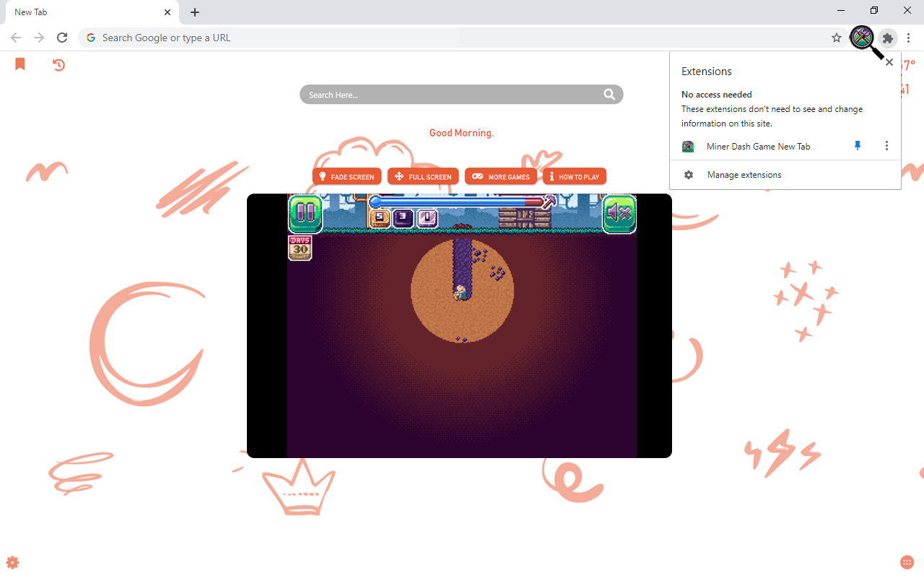Go back to the previous page
Screen dimensions: 924x578
coord(16,38)
